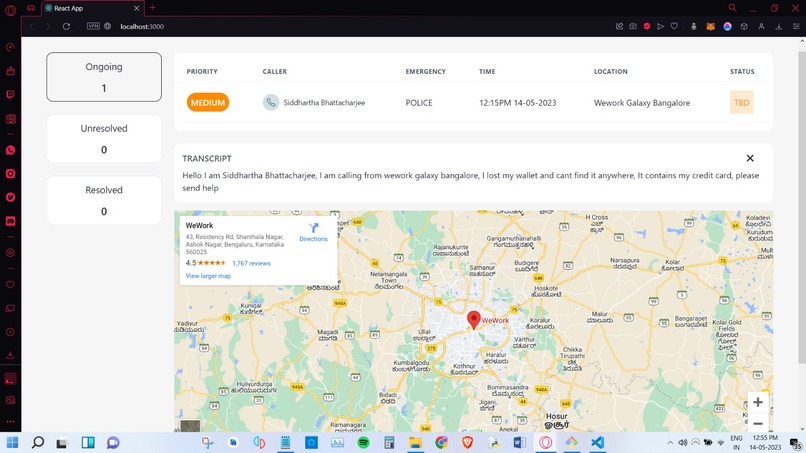Open a new tab with plus
806x453 pixels.
click(x=152, y=8)
